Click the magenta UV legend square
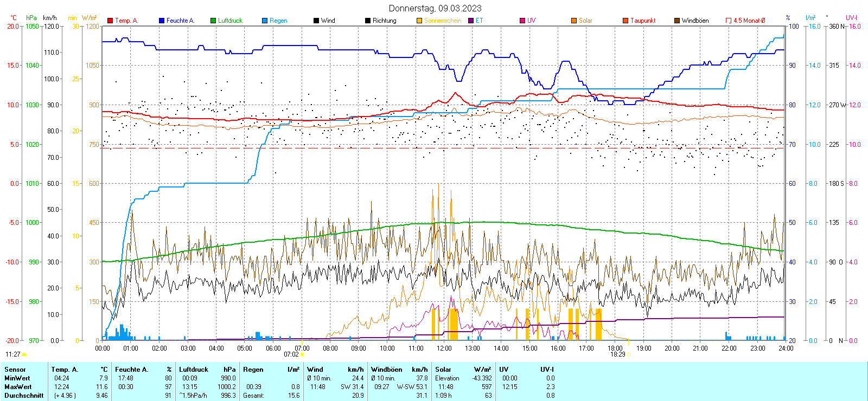868x401 pixels. 522,21
